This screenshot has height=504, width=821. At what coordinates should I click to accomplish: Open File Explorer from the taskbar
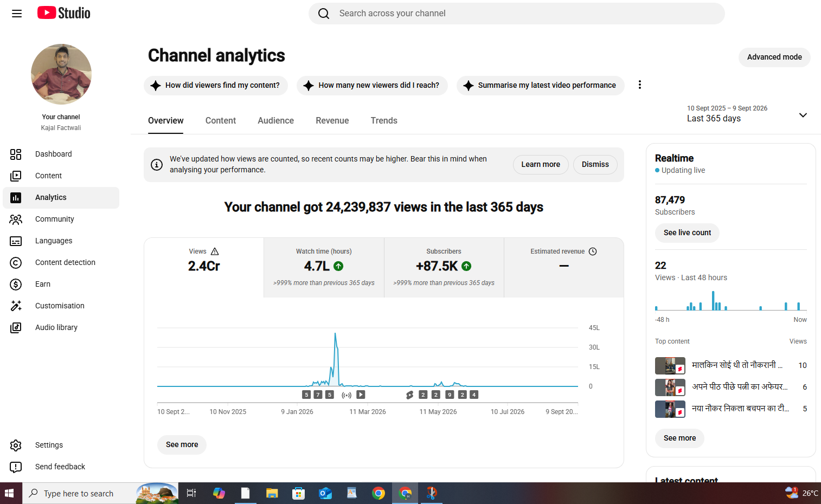272,493
